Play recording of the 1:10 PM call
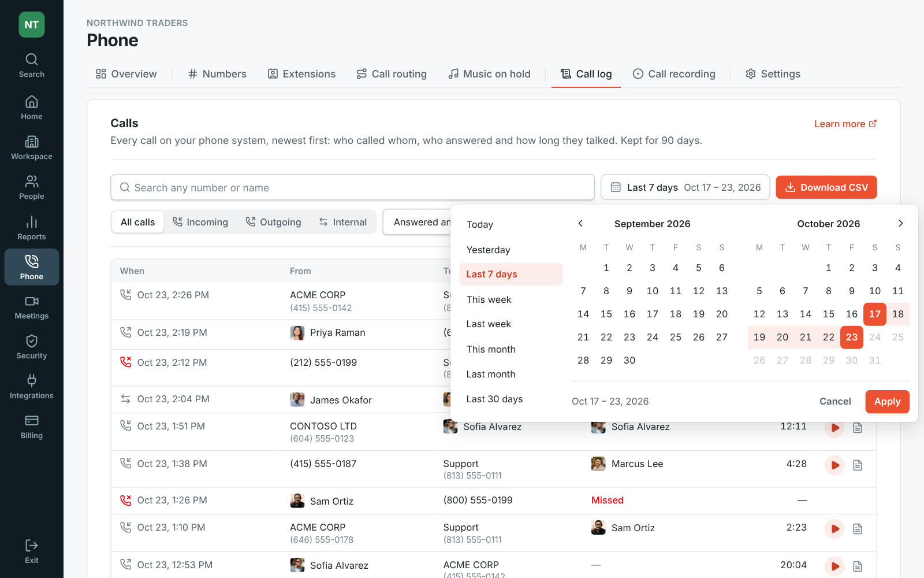This screenshot has width=924, height=578. 834,529
